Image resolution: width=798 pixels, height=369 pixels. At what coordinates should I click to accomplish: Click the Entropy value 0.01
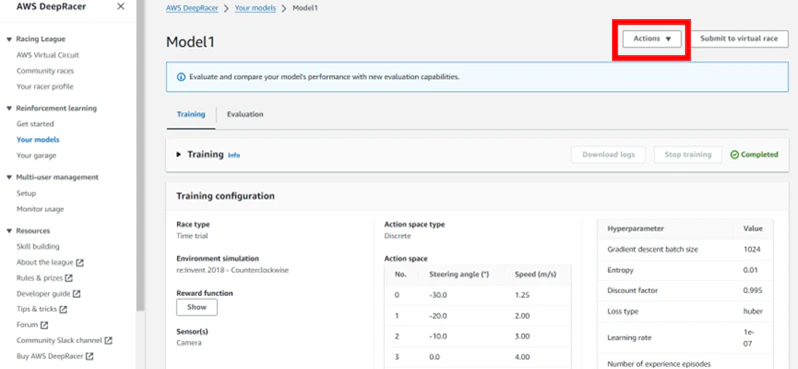[750, 270]
